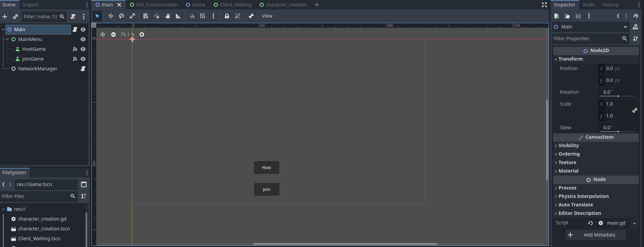Show HostGame node signals
The height and width of the screenshot is (247, 644).
coord(75,49)
